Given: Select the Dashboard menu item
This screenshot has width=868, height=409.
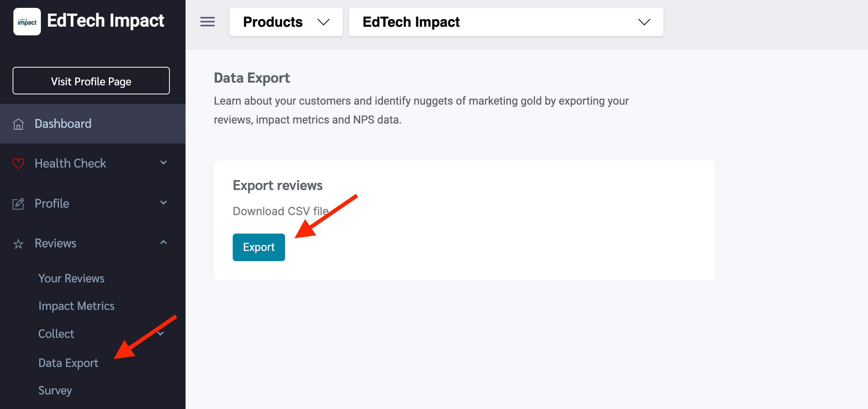Looking at the screenshot, I should 63,123.
